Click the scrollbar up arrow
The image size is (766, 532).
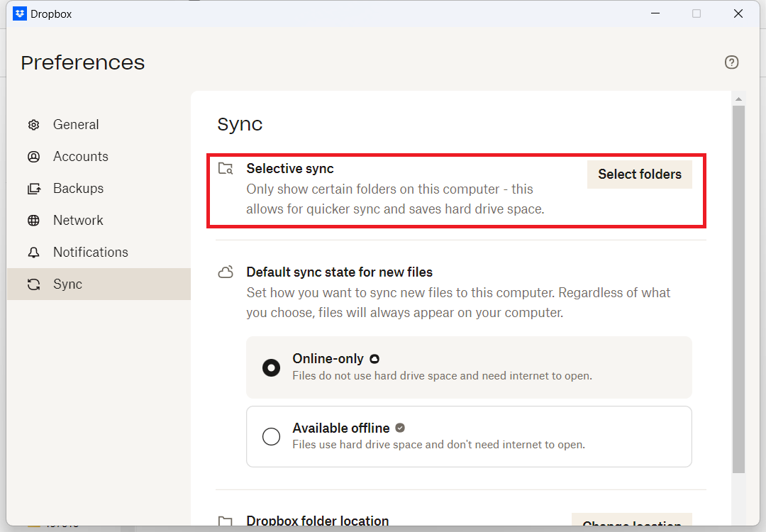coord(738,99)
